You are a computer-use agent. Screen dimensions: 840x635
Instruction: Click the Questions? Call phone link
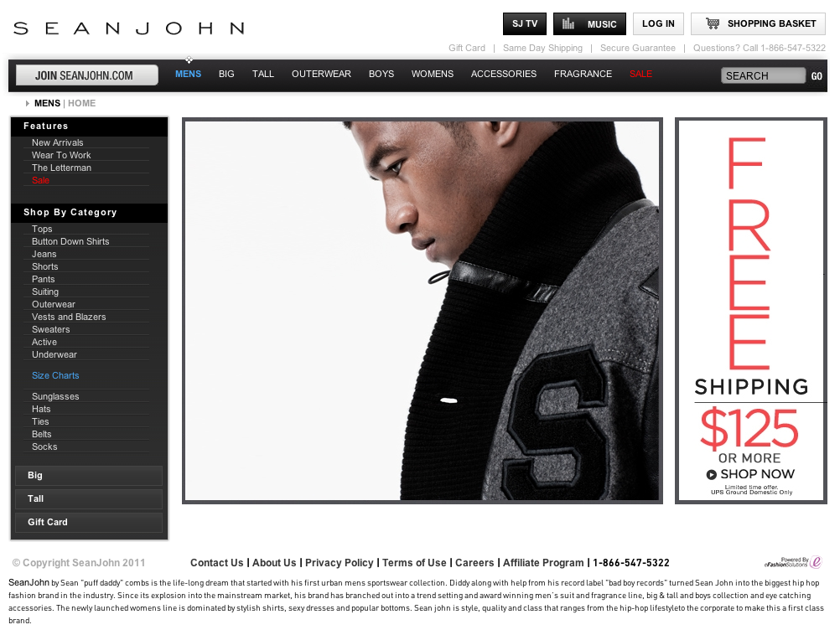point(760,48)
